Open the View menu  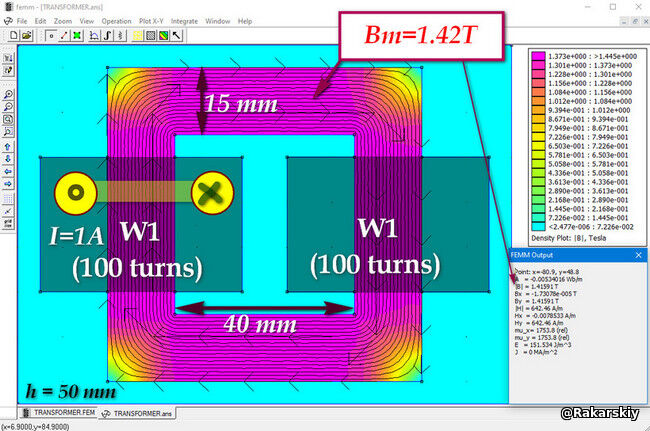(87, 21)
